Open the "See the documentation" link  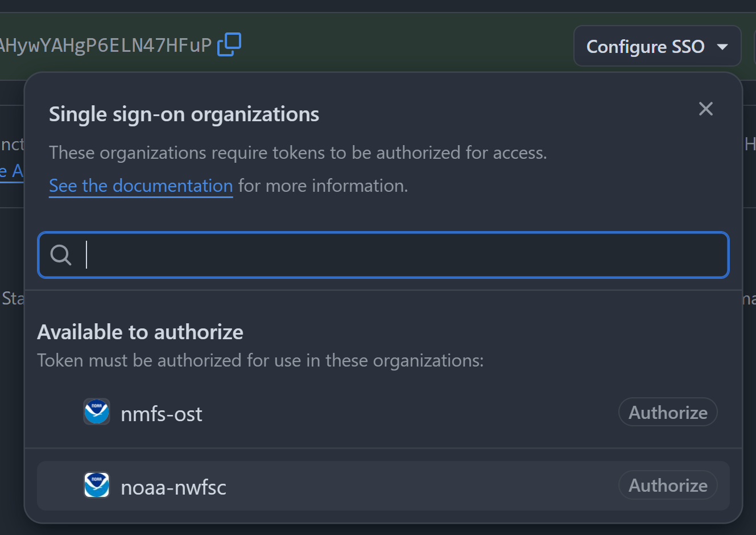click(141, 186)
